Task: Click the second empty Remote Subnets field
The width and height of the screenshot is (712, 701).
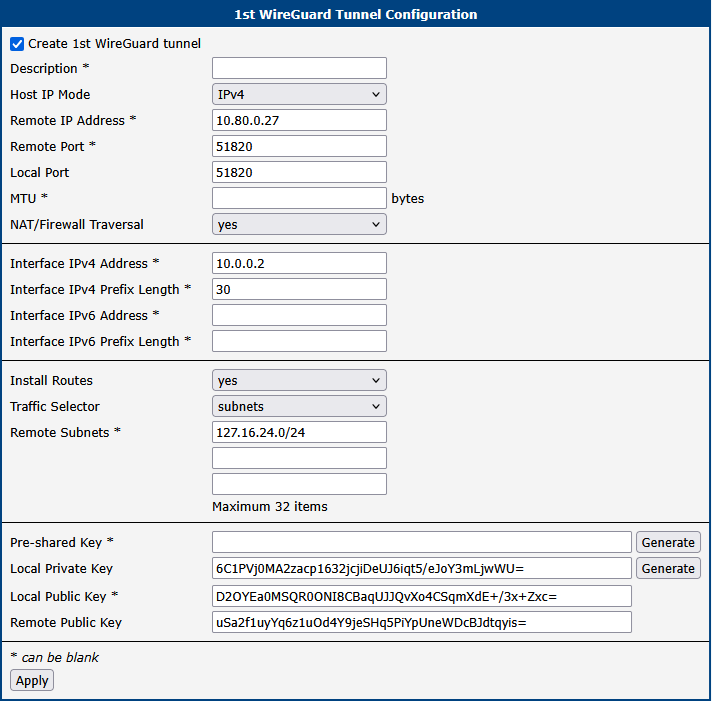Action: tap(299, 458)
